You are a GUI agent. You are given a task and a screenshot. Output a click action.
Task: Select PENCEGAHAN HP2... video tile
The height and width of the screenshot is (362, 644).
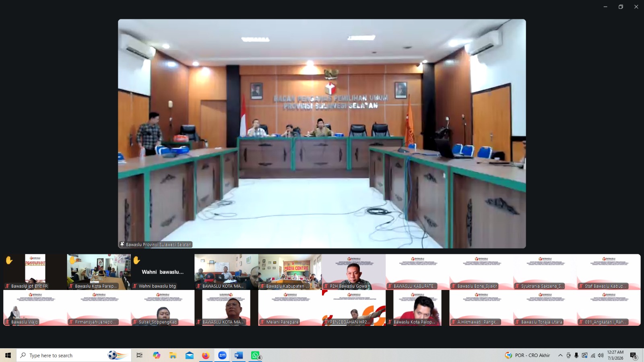pos(354,308)
